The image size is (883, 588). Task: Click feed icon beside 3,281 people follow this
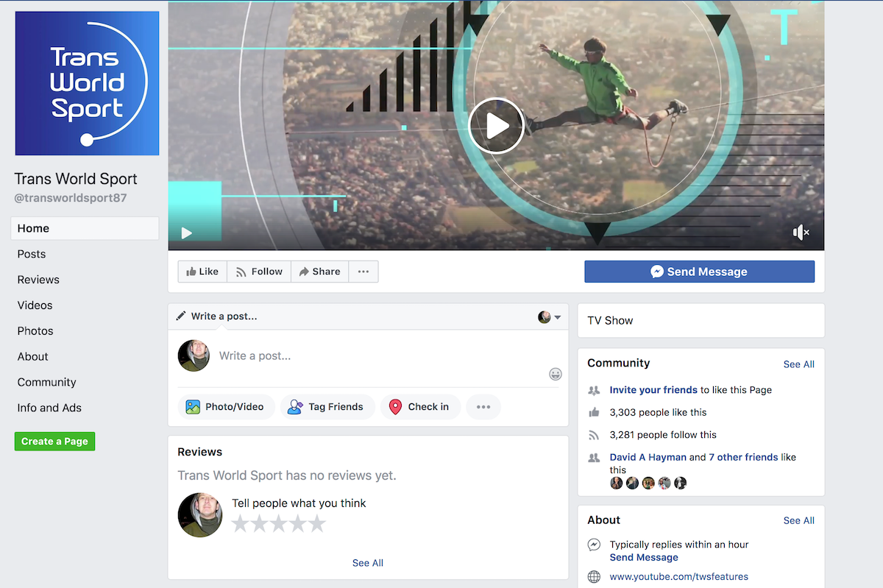click(x=594, y=435)
